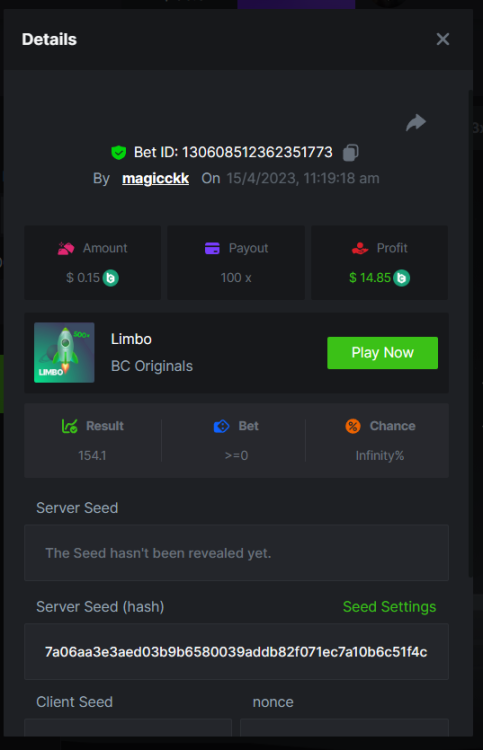Click the green verified shield icon
Image resolution: width=483 pixels, height=750 pixels.
(x=119, y=153)
